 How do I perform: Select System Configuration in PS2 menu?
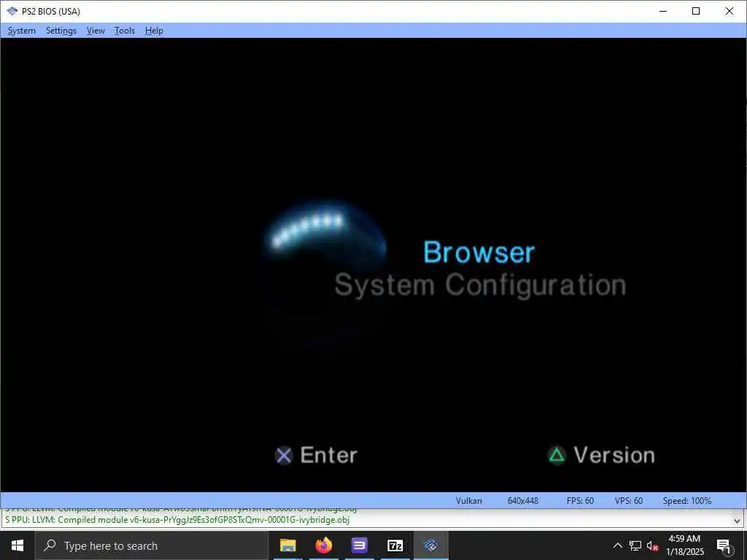pyautogui.click(x=480, y=285)
